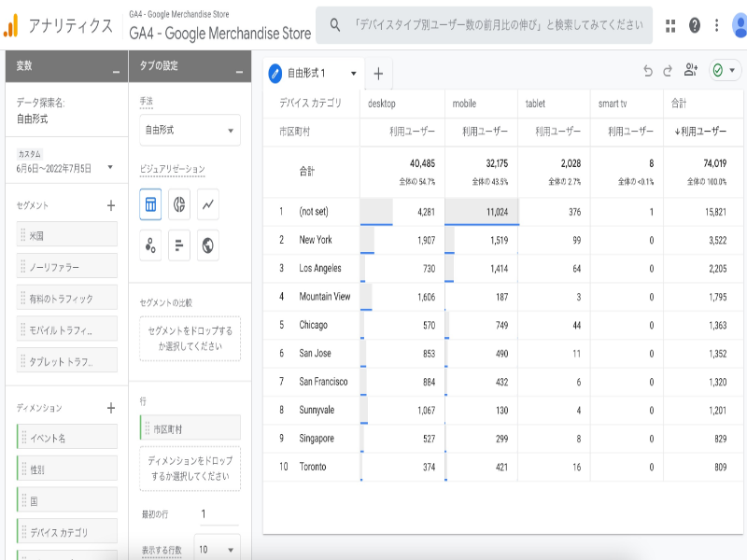The width and height of the screenshot is (747, 560).
Task: Click the pencil icon on 自由形式 1 tab
Action: 275,74
